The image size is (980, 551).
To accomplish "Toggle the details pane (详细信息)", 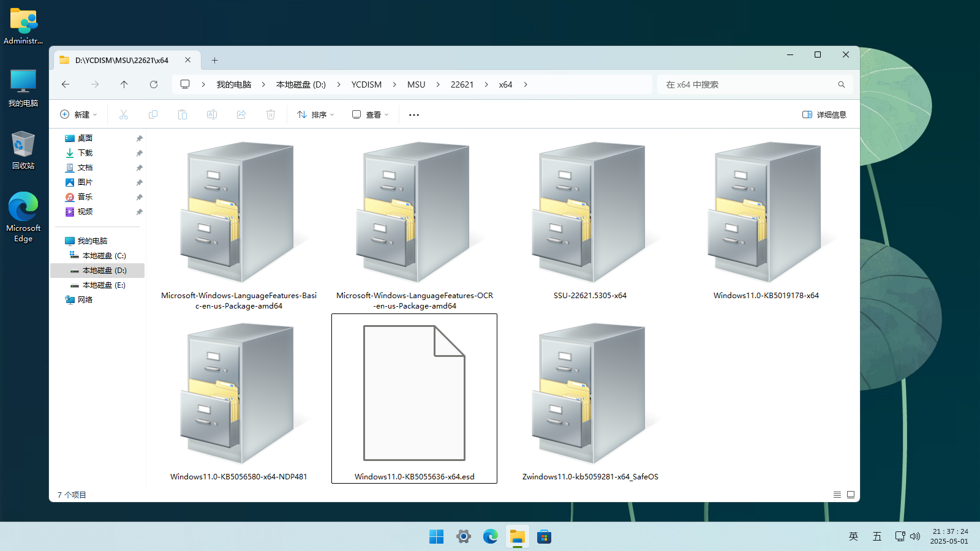I will click(x=824, y=114).
